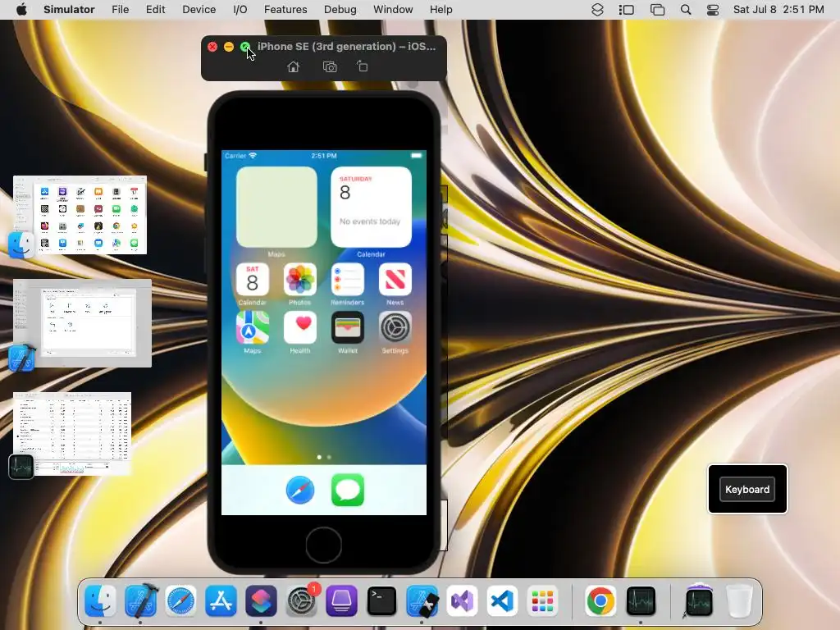Screen dimensions: 840x630
Task: Open Shortcuts from the Dock
Action: [x=261, y=601]
